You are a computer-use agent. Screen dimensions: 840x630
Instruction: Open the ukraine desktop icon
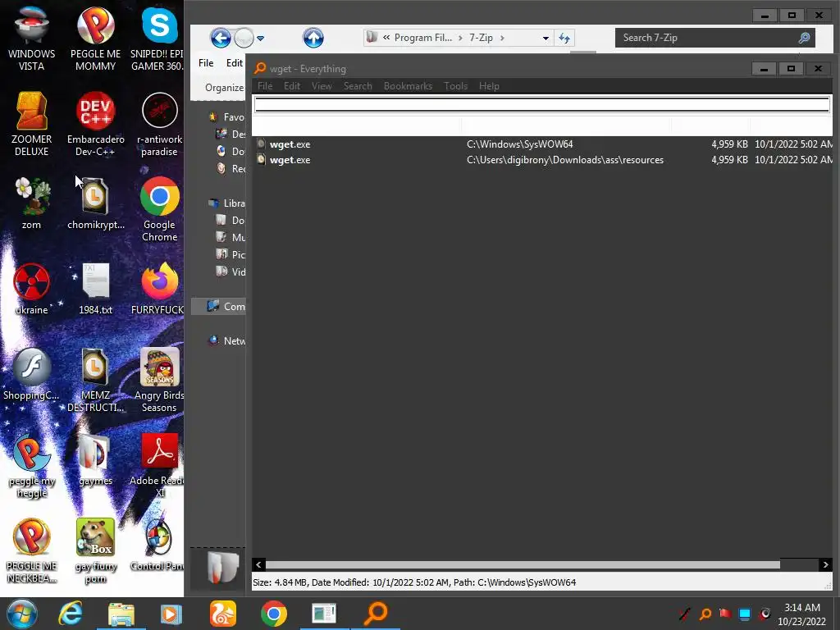(31, 290)
